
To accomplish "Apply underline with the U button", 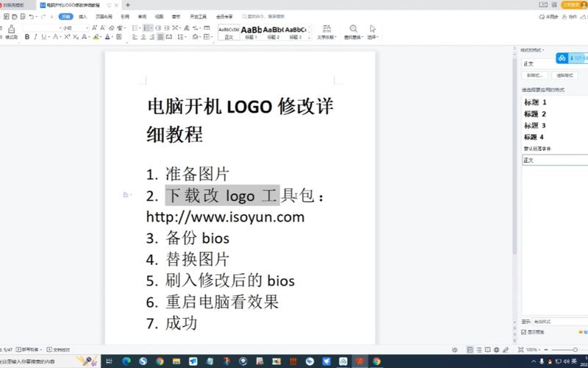I will coord(44,37).
